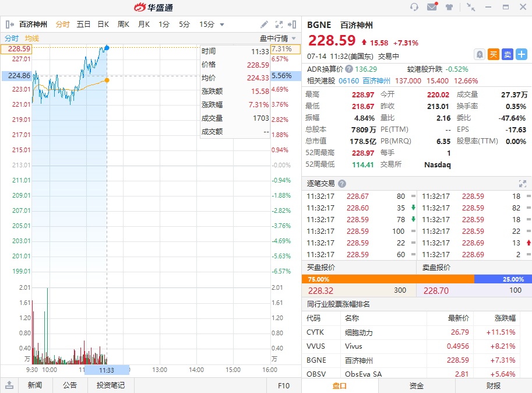The width and height of the screenshot is (532, 393).
Task: Click the orange 75.00% bid ratio bar
Action: (x=388, y=279)
